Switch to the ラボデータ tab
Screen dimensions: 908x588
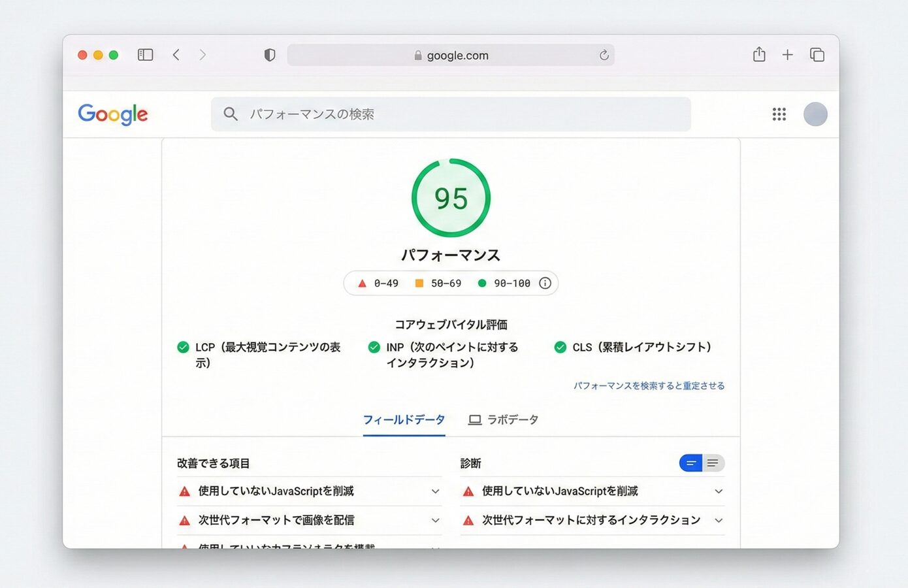[504, 419]
